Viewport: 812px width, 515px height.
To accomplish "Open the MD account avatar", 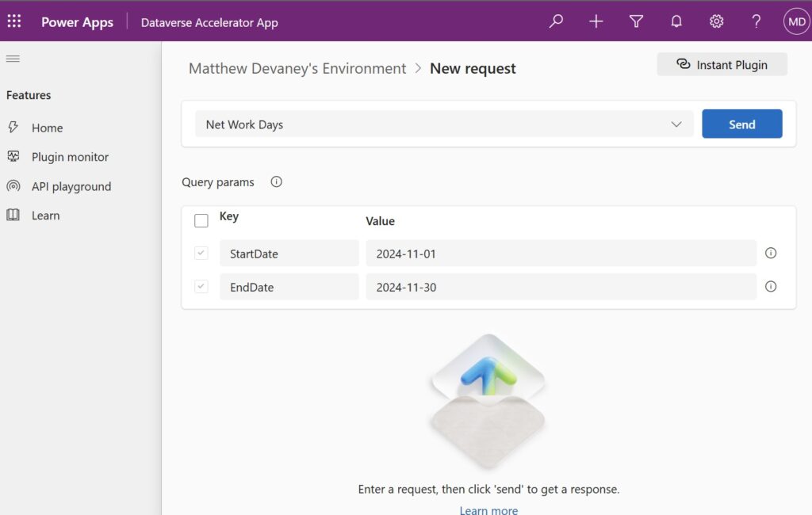I will pos(796,21).
